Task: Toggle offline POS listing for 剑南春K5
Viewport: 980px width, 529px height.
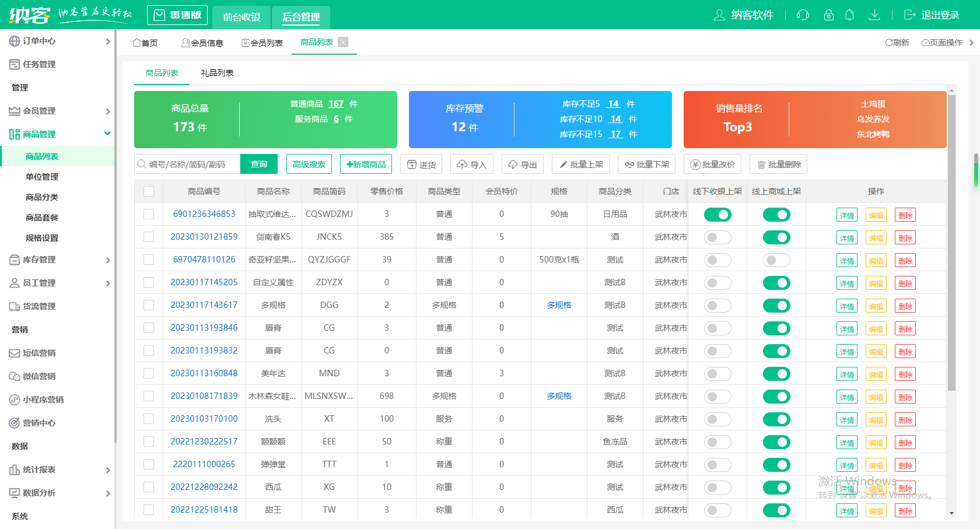Action: click(717, 237)
